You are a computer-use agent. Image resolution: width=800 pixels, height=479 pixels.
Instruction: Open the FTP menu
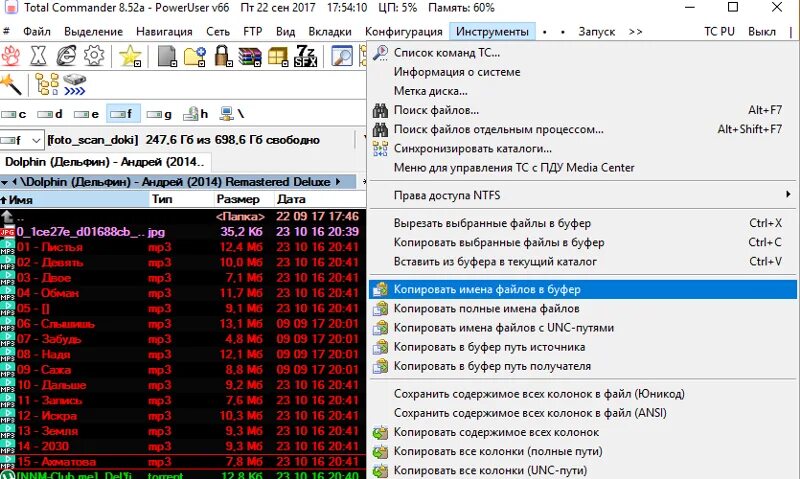pyautogui.click(x=253, y=32)
